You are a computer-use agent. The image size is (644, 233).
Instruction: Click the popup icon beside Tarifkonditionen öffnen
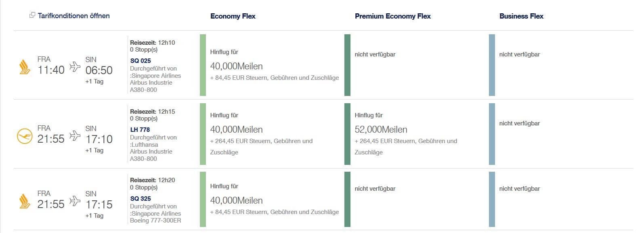click(x=32, y=15)
